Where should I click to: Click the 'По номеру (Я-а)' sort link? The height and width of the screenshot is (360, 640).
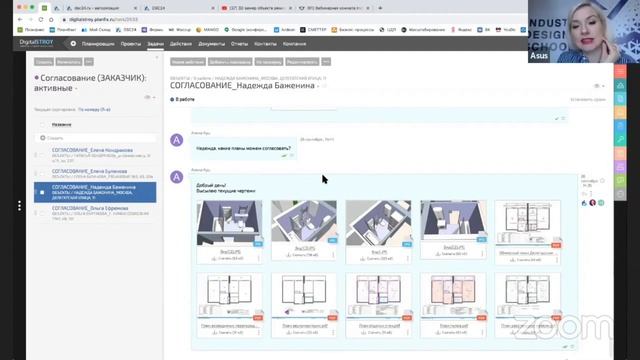click(94, 109)
